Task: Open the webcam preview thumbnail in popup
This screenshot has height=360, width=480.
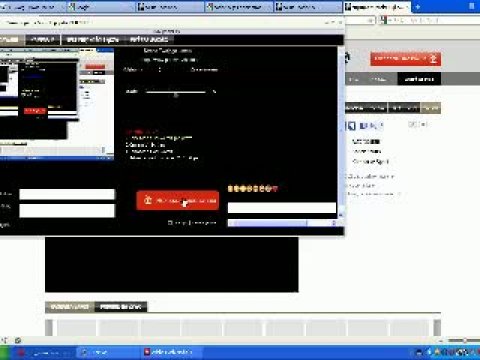Action: (57, 104)
